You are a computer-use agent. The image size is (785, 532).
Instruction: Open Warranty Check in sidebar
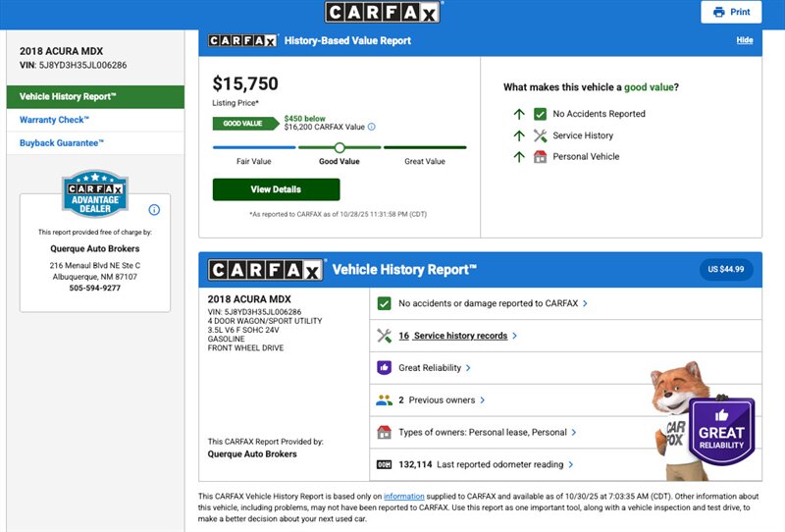coord(54,120)
